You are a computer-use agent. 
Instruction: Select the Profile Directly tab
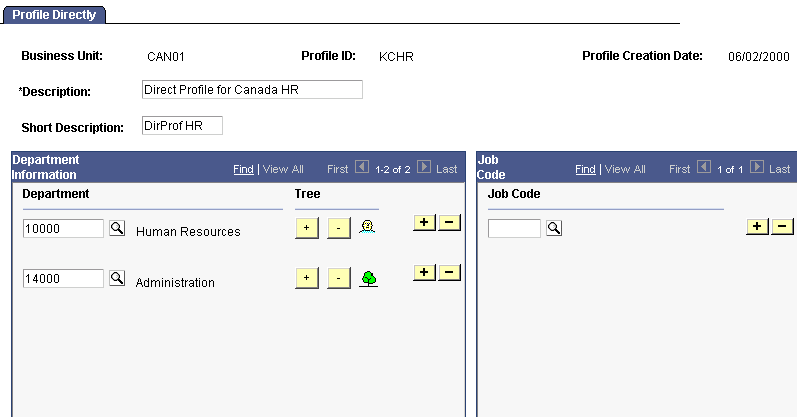(54, 15)
